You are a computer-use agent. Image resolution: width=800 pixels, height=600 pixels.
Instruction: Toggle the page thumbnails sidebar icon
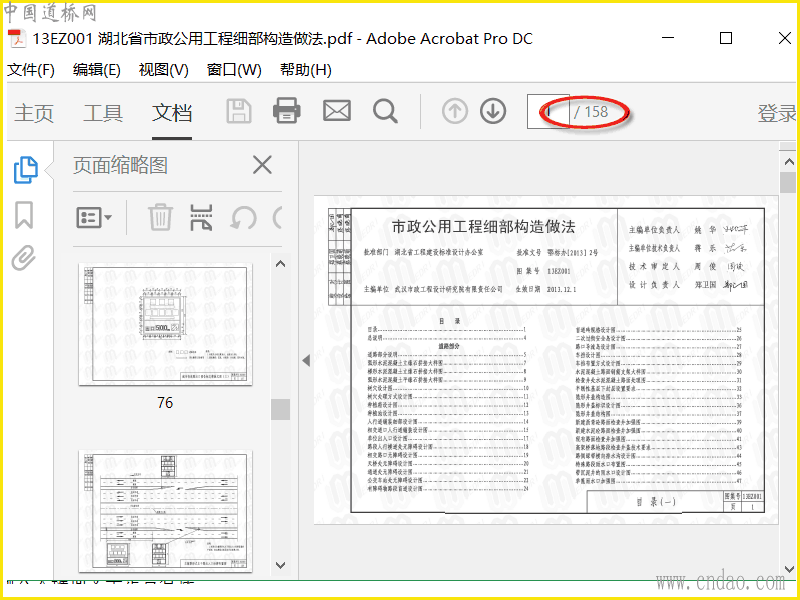point(26,170)
